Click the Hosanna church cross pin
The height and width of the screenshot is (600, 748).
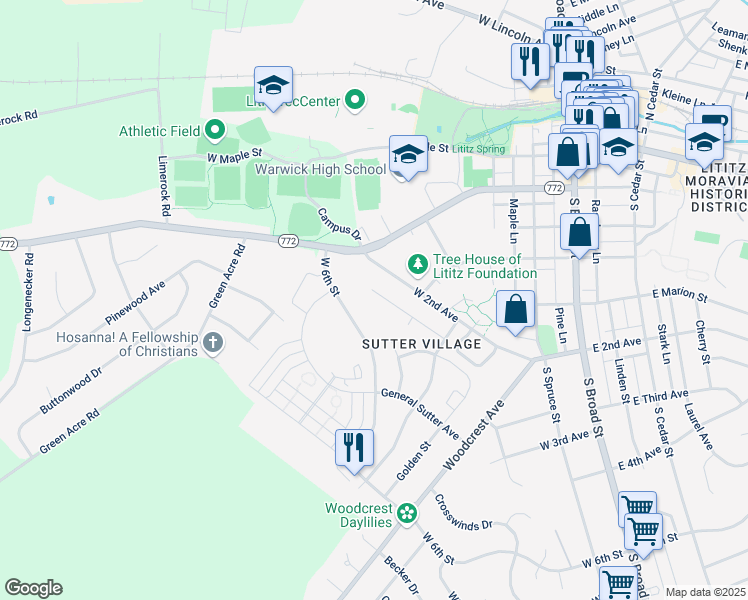pos(213,343)
